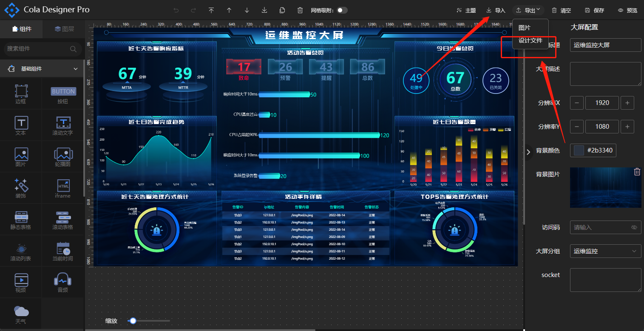The height and width of the screenshot is (331, 644).
Task: Switch to the layers (图层) tab
Action: point(64,29)
